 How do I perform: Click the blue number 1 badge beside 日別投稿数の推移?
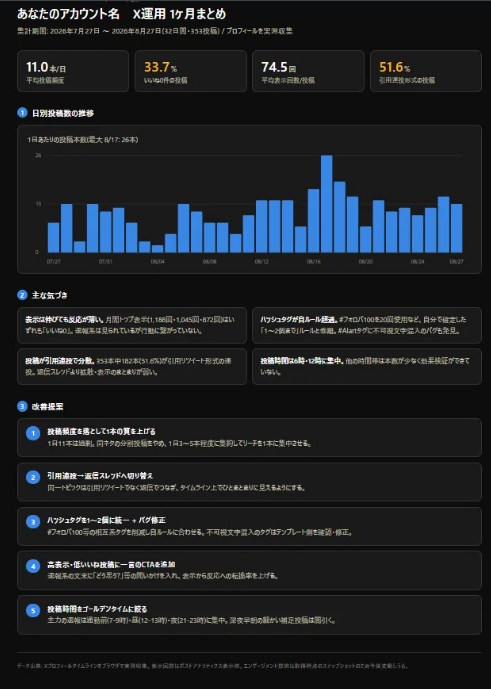point(22,113)
